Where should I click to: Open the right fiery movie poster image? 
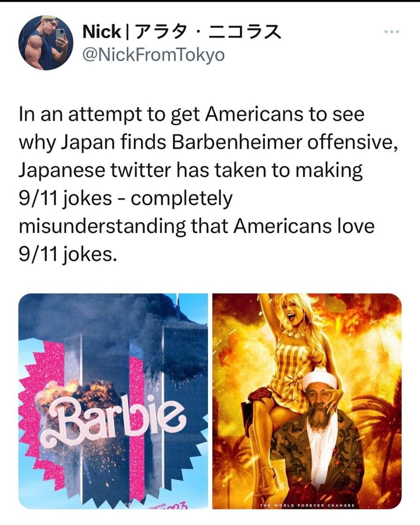[x=307, y=401]
